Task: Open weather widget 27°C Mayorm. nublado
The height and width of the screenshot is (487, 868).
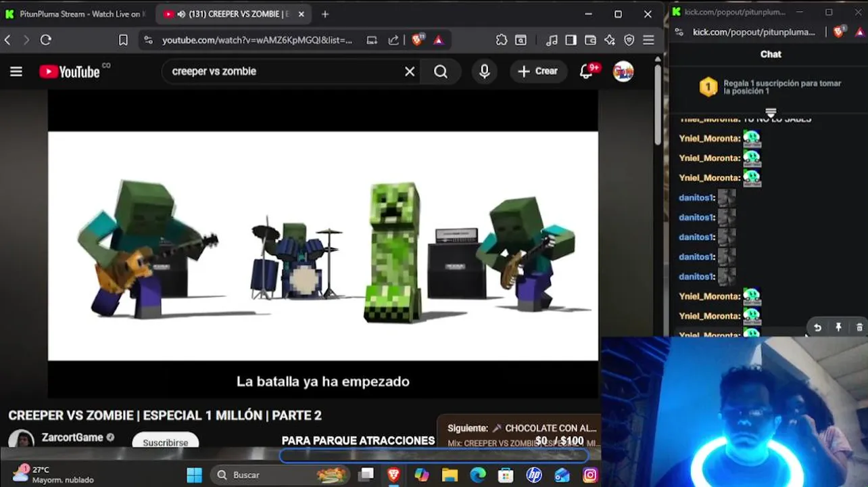Action: (x=54, y=475)
